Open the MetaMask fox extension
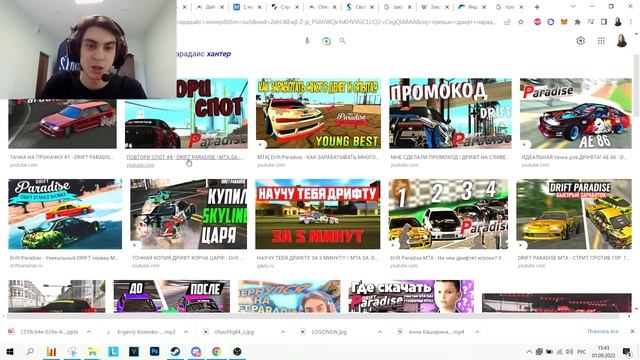 coord(564,22)
